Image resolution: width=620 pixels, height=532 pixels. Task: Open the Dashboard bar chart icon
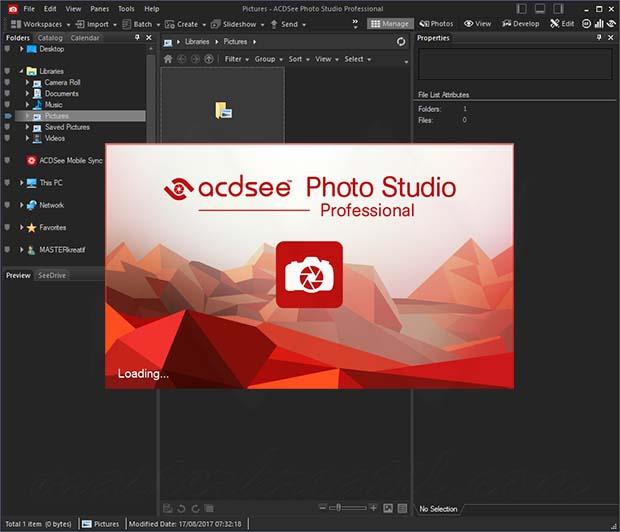(599, 24)
